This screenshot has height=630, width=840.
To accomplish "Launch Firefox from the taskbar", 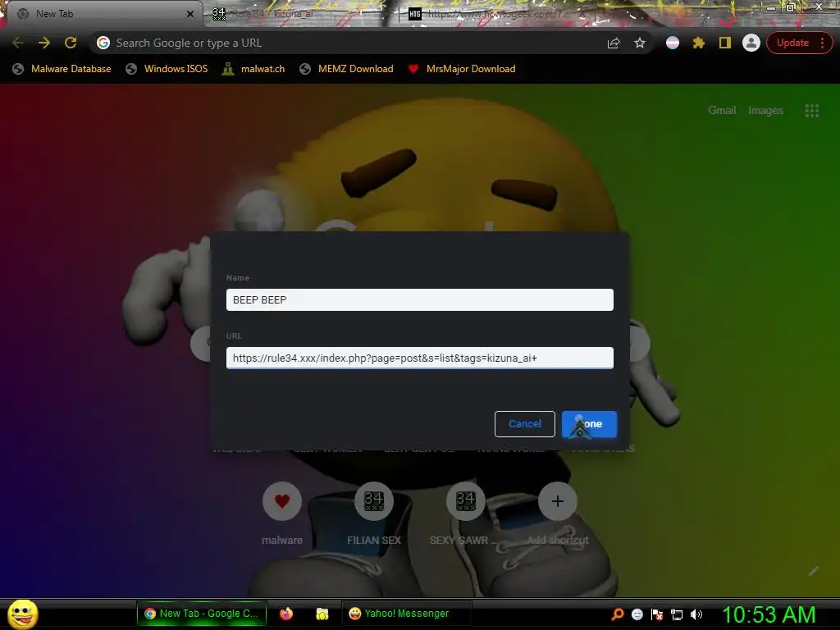I will click(286, 614).
